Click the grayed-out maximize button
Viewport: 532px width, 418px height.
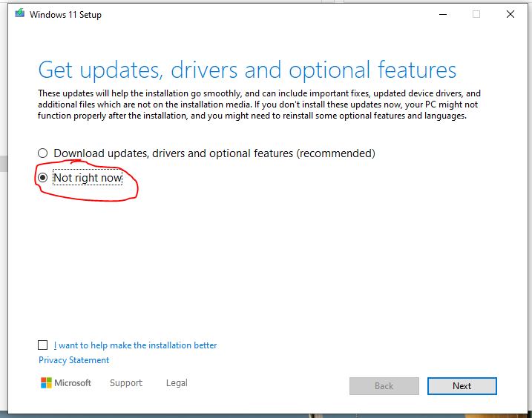tap(476, 14)
